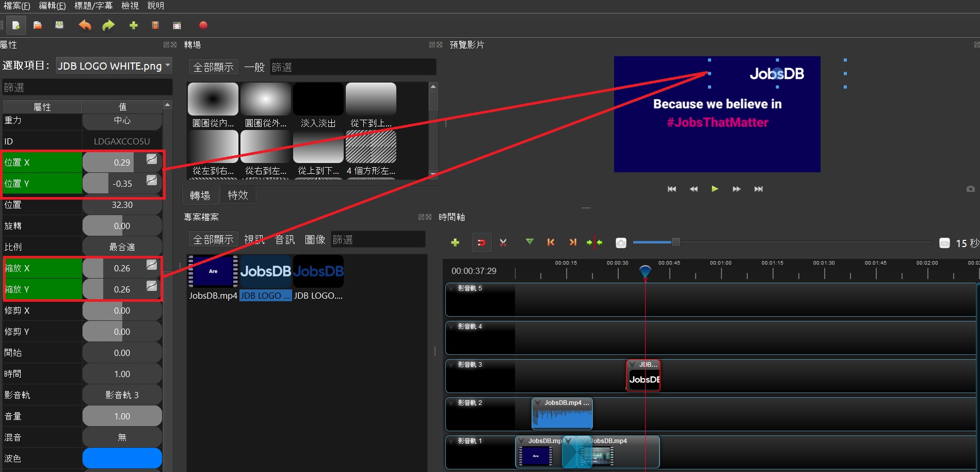Select 一般 transitions filter
This screenshot has width=980, height=472.
click(x=254, y=67)
